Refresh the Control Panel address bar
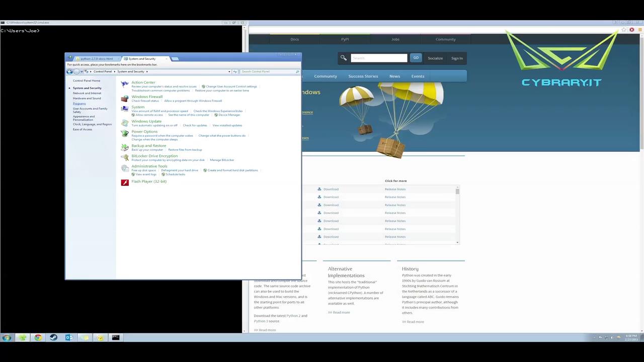The height and width of the screenshot is (362, 644). click(235, 71)
